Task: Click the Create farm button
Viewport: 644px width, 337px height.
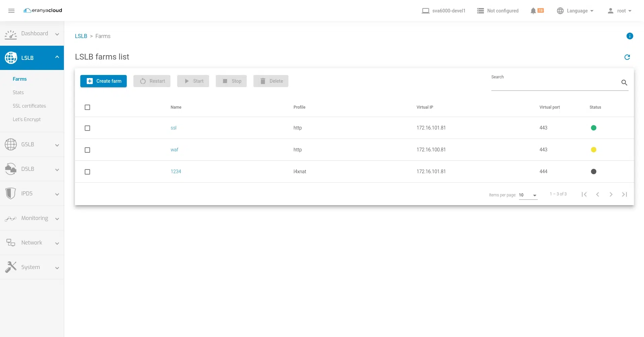Action: (x=104, y=81)
